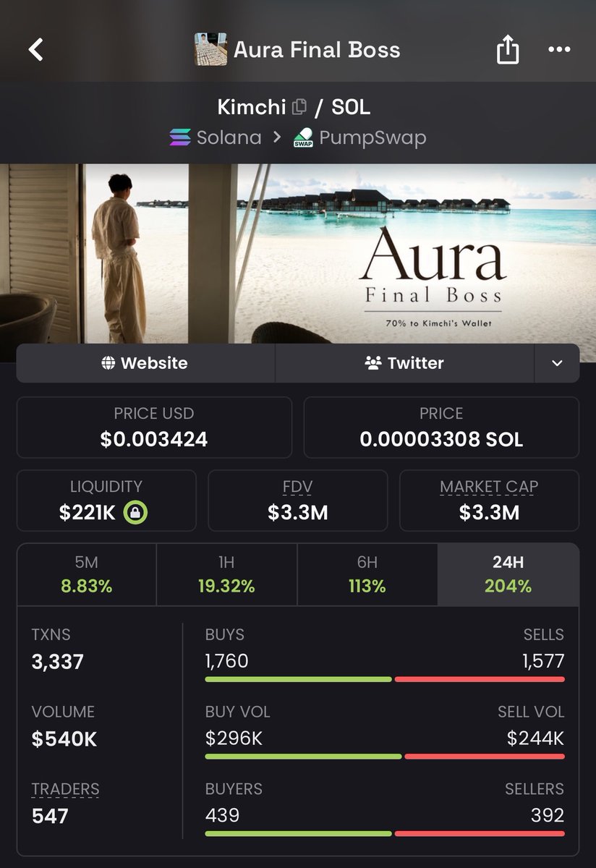
Task: Tap the Aura Final Boss header title
Action: (x=317, y=50)
